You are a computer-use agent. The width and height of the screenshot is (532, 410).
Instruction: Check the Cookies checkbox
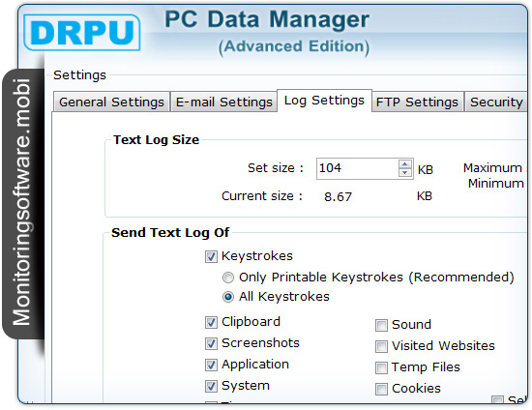(381, 389)
